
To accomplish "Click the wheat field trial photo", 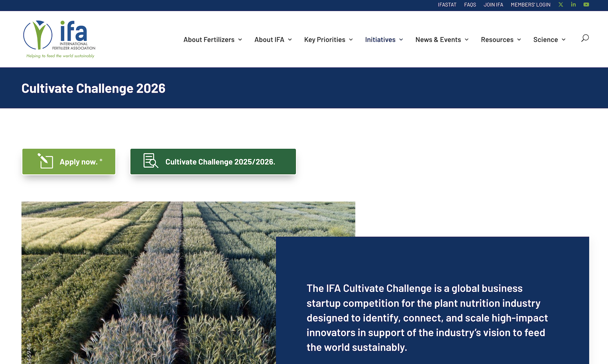I will coord(149,282).
